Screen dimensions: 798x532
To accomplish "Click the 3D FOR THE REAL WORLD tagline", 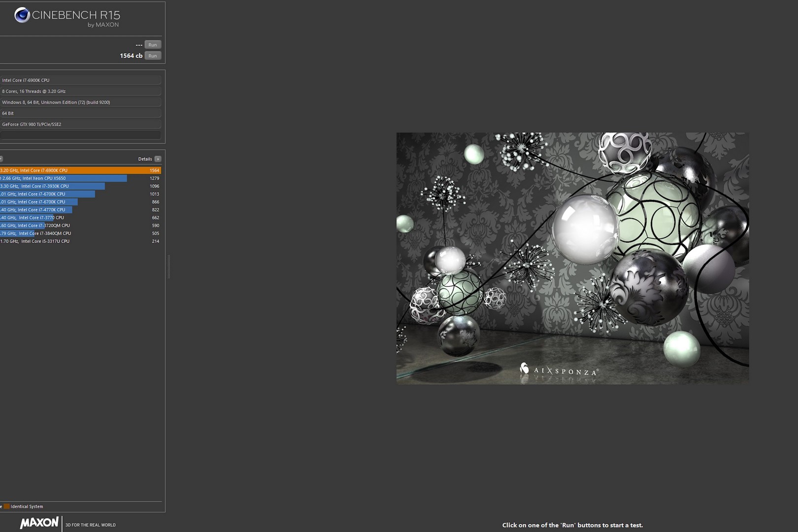I will [x=91, y=525].
